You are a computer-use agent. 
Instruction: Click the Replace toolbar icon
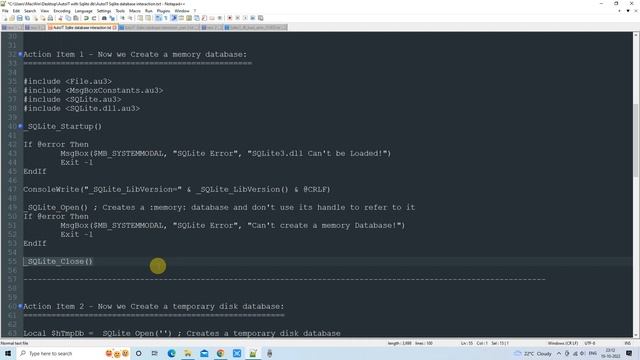(112, 18)
